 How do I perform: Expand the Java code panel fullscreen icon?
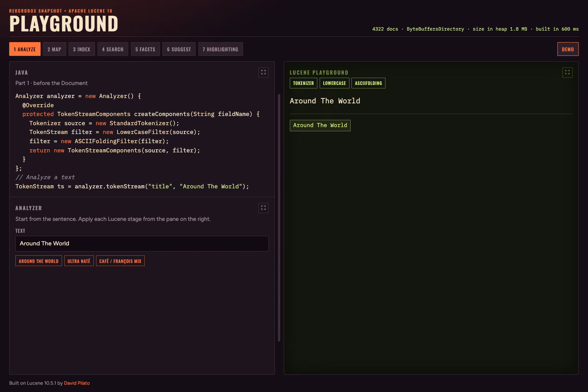(263, 72)
